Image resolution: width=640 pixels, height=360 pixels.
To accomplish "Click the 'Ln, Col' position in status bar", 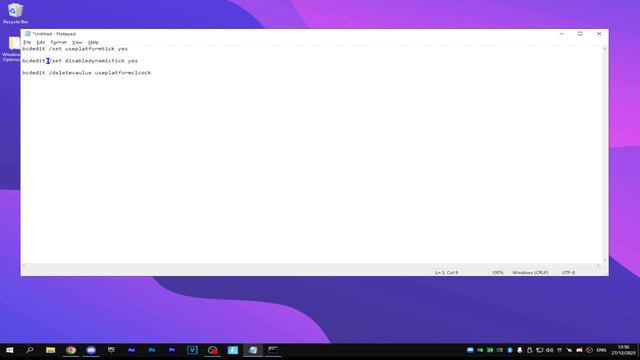I will tap(447, 272).
